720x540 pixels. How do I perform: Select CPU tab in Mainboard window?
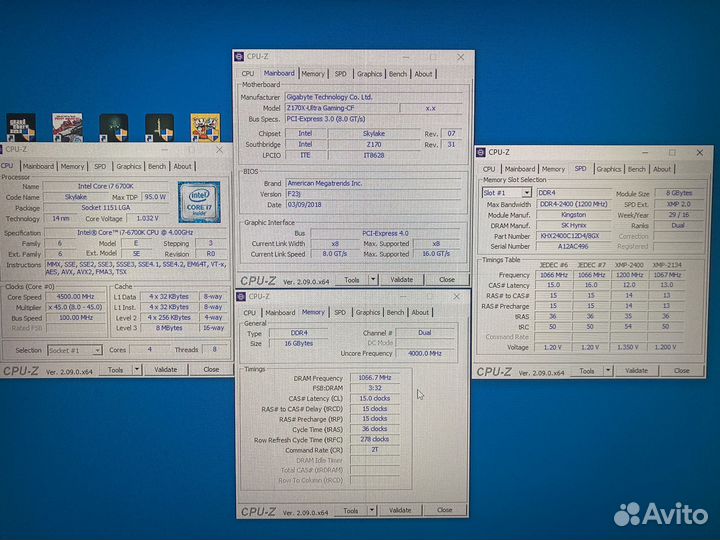tap(248, 73)
